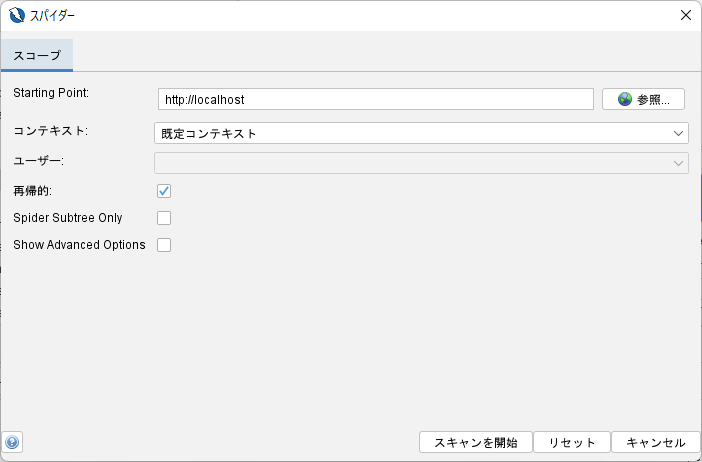
Task: Click the globe icon on 参照 button
Action: (x=625, y=99)
